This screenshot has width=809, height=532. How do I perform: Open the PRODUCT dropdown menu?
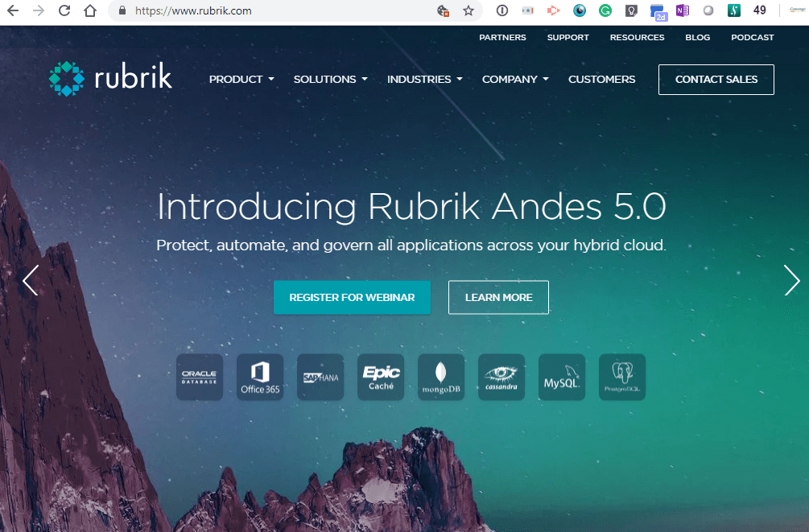tap(241, 79)
